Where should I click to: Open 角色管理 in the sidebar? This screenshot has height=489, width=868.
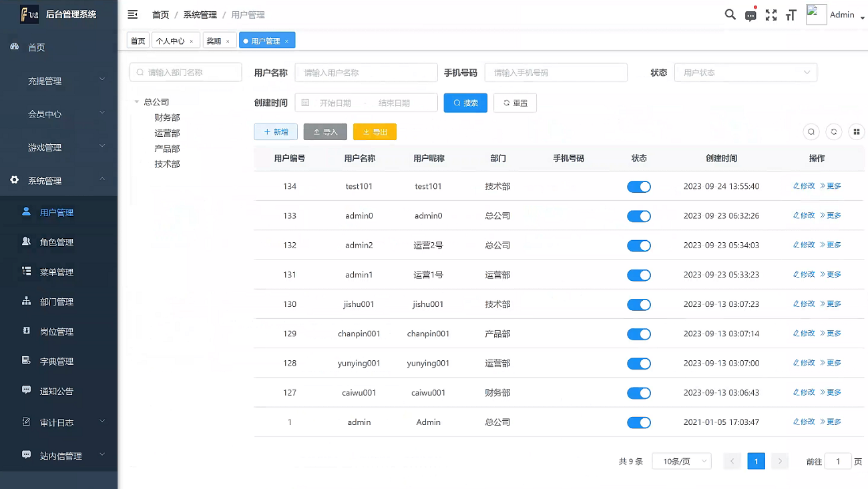pos(56,242)
